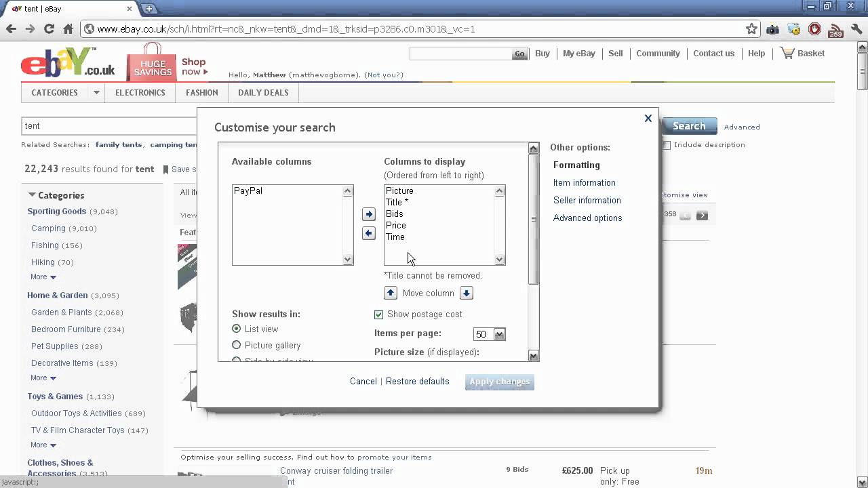Move selected column back to available
The height and width of the screenshot is (488, 868).
click(368, 234)
